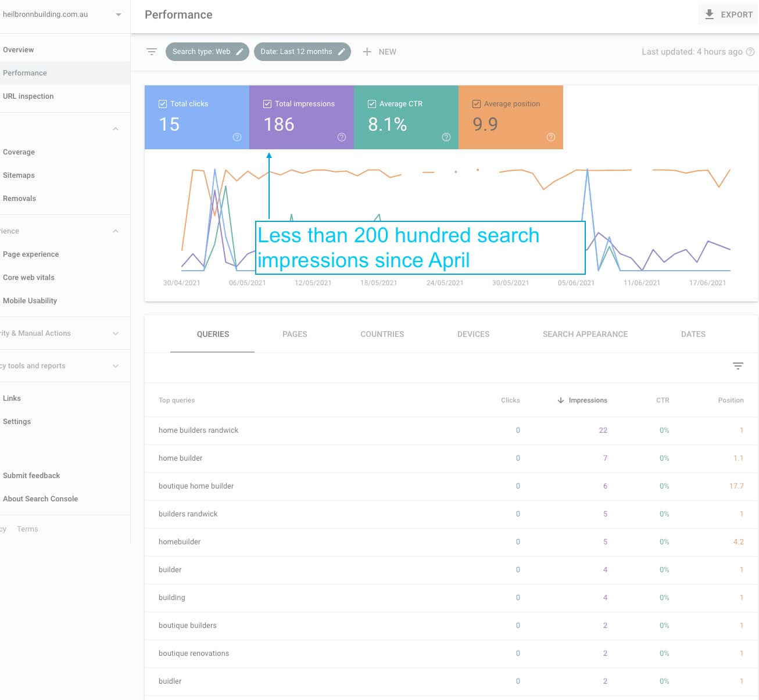
Task: Click the table filter rows icon
Action: tap(738, 366)
